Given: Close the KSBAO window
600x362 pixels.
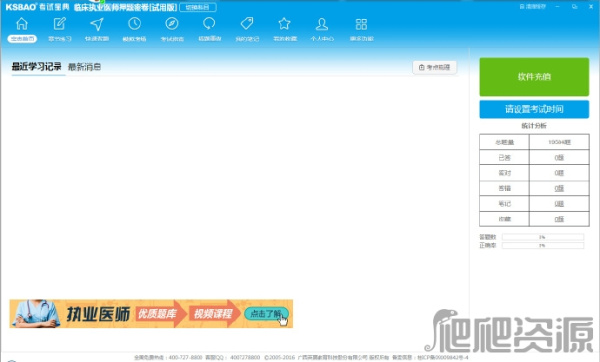Looking at the screenshot, I should click(x=591, y=7).
